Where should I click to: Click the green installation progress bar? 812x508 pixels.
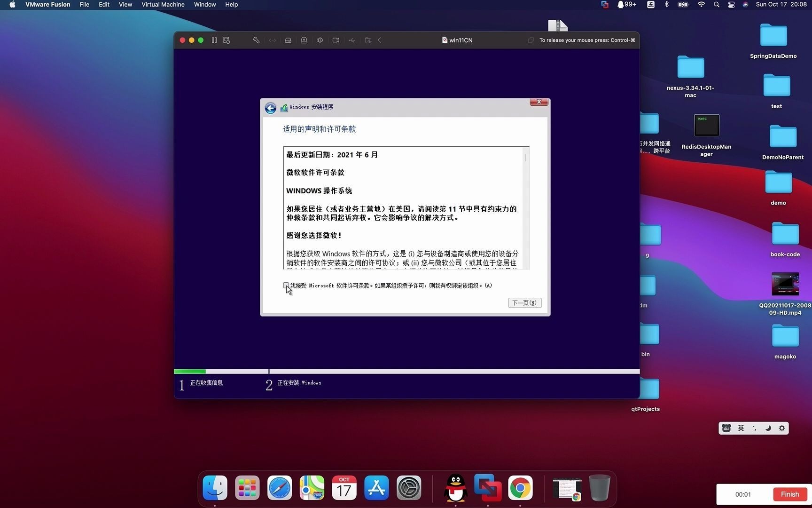point(190,372)
